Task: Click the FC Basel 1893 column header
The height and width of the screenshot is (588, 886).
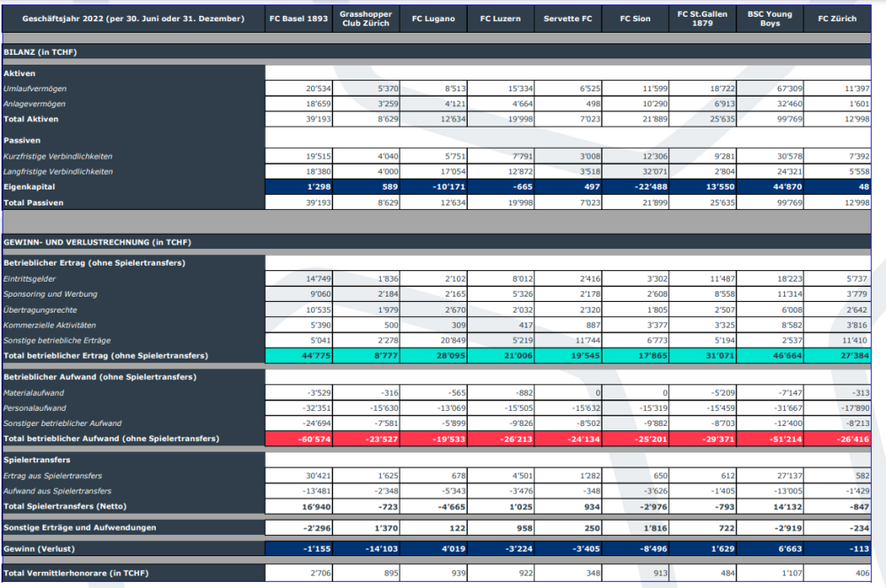Action: coord(299,19)
